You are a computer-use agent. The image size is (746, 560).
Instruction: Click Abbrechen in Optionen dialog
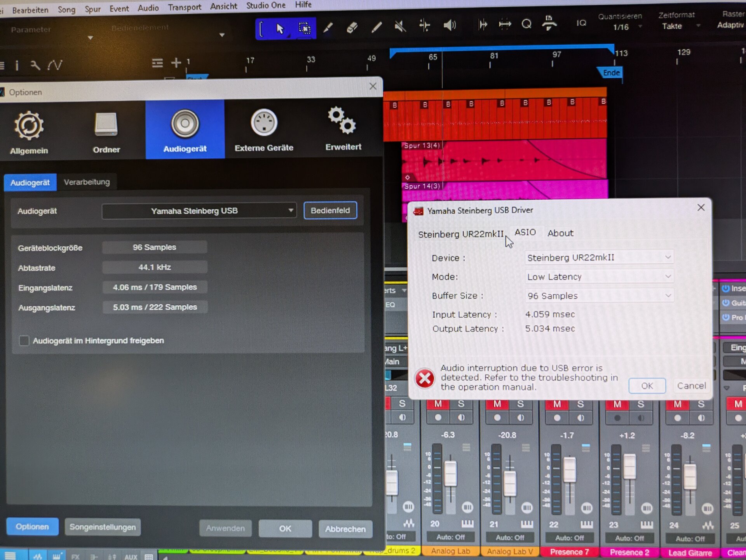(345, 529)
